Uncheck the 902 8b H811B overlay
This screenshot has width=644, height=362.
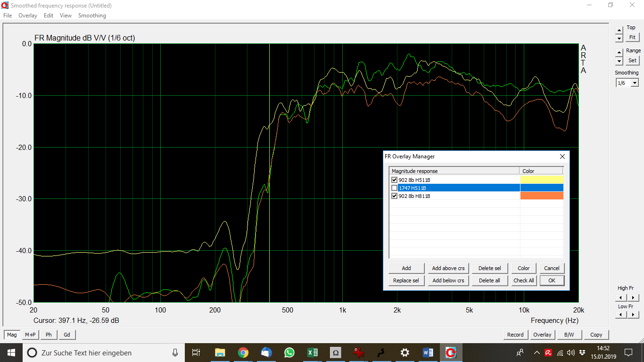[395, 196]
